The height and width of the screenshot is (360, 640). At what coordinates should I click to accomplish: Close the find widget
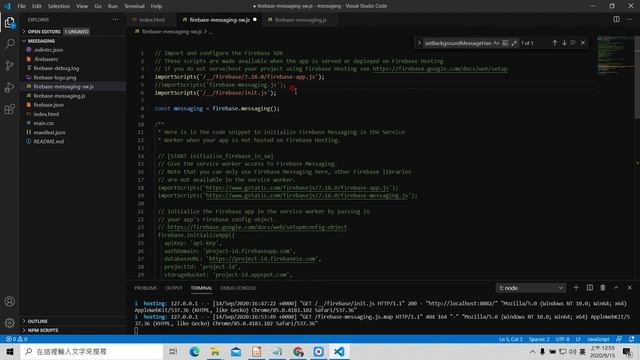click(583, 43)
